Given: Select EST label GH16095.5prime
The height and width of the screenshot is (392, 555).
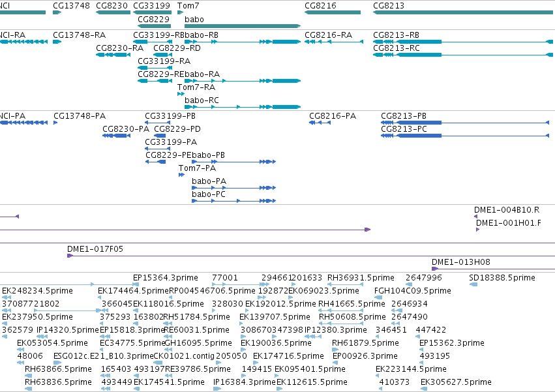Looking at the screenshot, I should (x=198, y=343).
